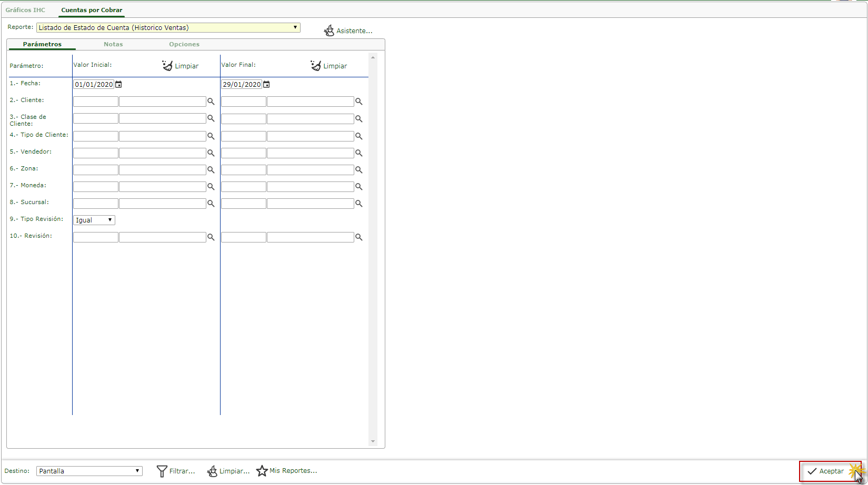
Task: Click search icon for initial Cliente
Action: coord(211,102)
